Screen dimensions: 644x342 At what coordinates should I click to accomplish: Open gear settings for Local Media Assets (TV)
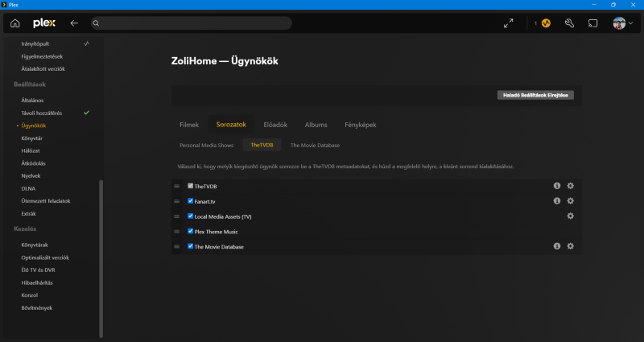pyautogui.click(x=571, y=216)
